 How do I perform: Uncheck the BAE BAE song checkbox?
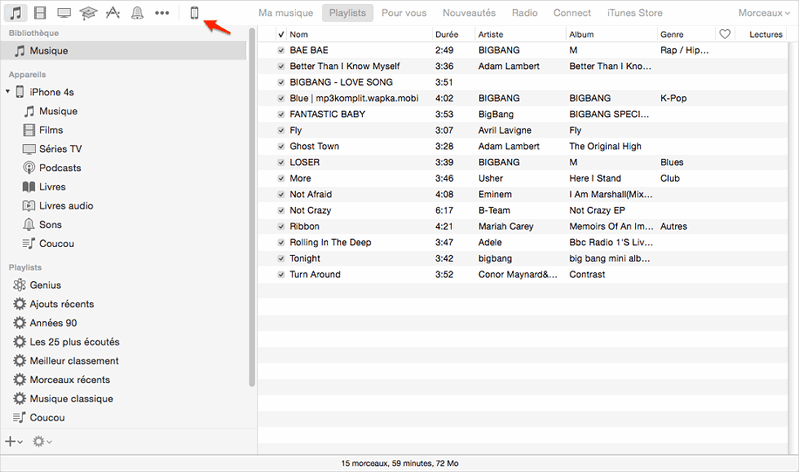[x=281, y=50]
